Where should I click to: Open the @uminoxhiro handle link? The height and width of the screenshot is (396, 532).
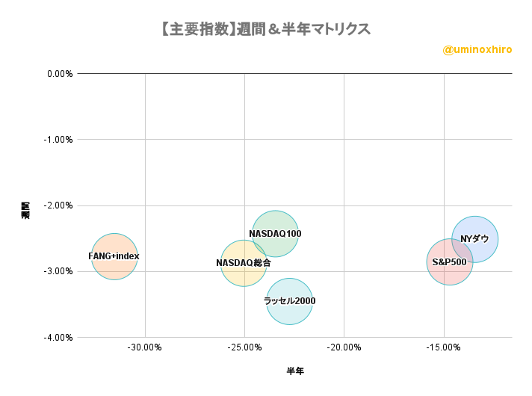tap(477, 50)
